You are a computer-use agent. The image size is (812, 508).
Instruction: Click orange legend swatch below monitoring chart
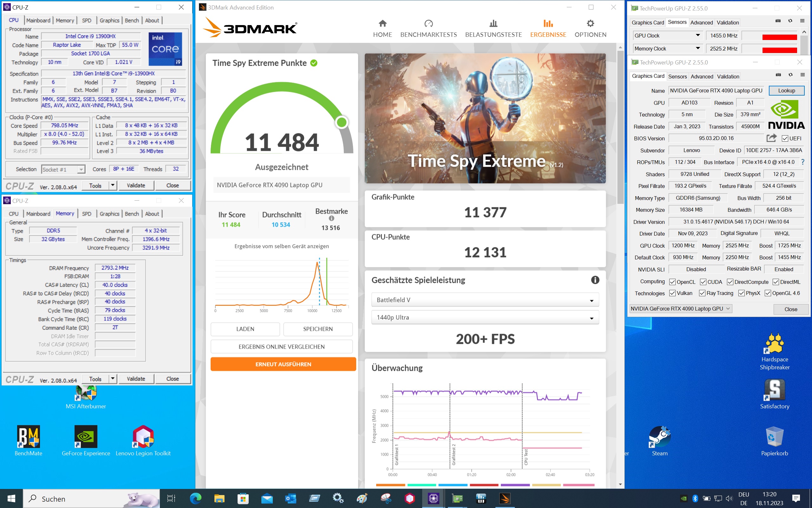click(390, 485)
